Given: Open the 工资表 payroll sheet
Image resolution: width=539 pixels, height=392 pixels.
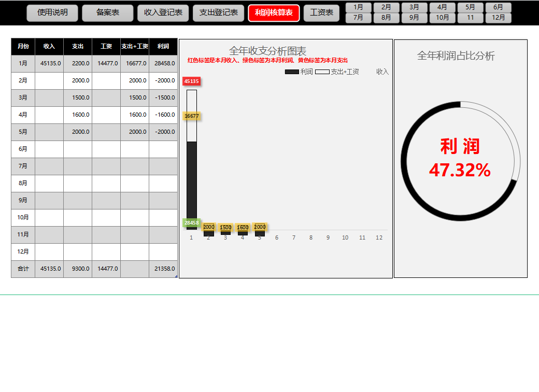Looking at the screenshot, I should tap(321, 13).
